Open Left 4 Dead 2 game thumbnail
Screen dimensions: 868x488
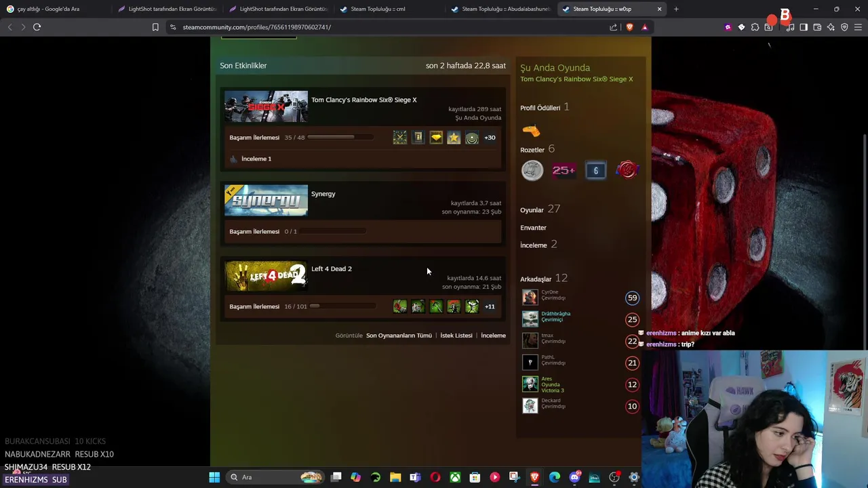click(266, 276)
